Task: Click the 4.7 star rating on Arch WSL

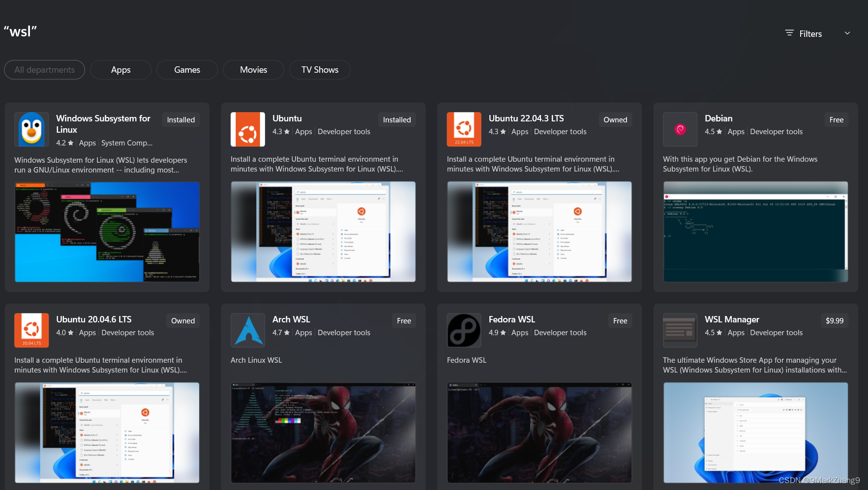Action: pyautogui.click(x=281, y=333)
